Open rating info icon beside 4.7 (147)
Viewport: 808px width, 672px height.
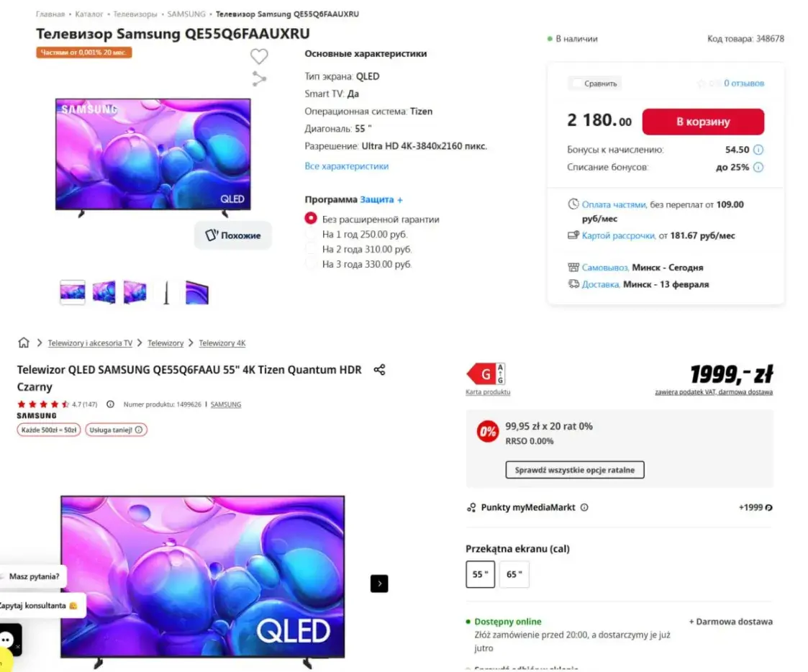(x=110, y=404)
